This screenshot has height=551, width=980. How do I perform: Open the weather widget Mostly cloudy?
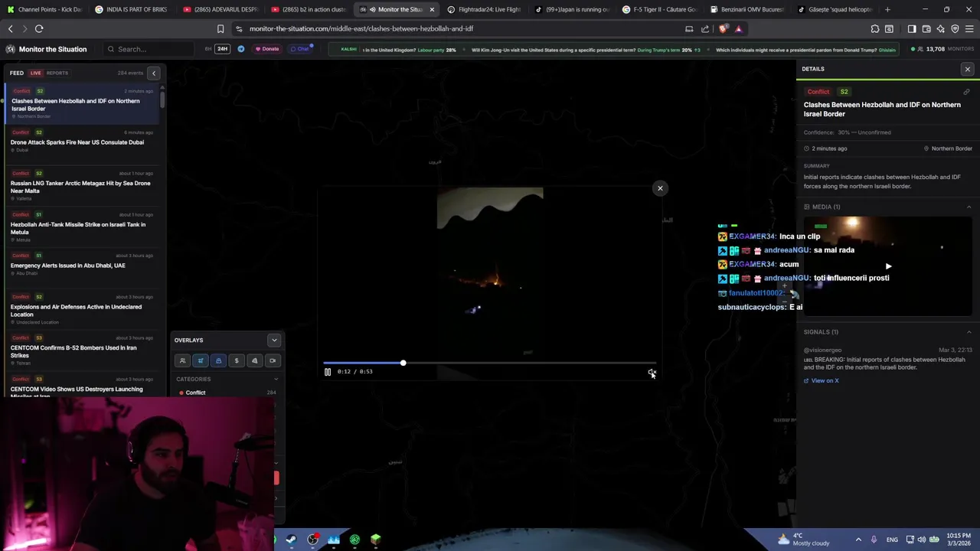803,540
